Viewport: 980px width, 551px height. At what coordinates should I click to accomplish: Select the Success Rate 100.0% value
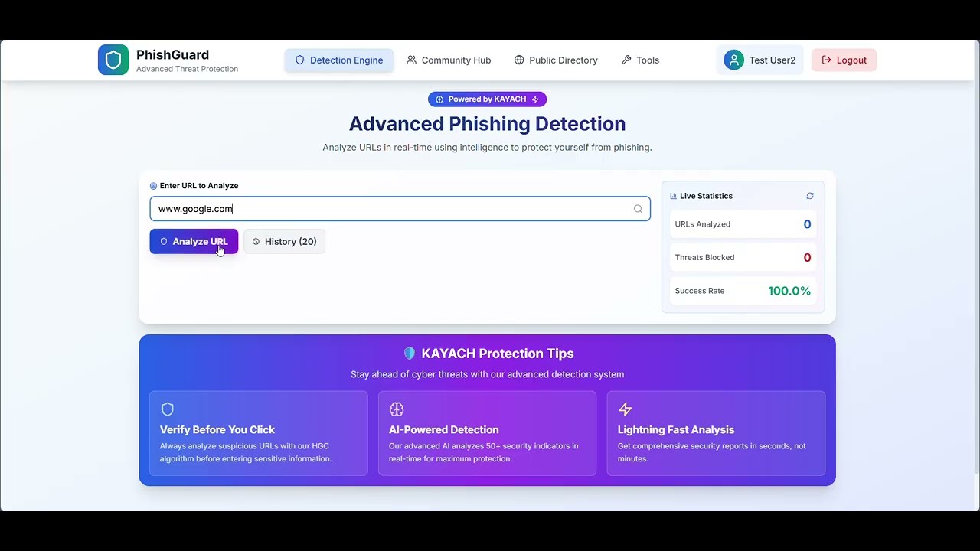pyautogui.click(x=789, y=291)
